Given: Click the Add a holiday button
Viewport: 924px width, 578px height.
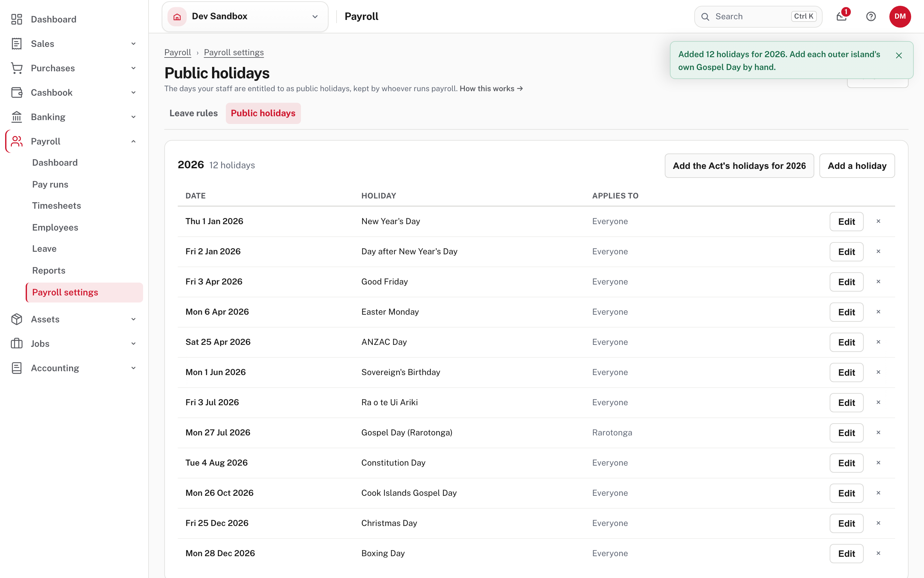Looking at the screenshot, I should (x=857, y=166).
